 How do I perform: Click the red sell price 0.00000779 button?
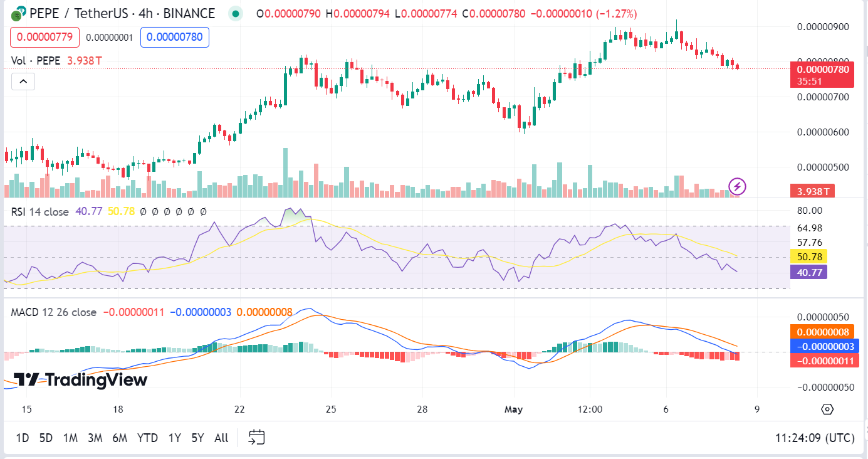(x=45, y=38)
